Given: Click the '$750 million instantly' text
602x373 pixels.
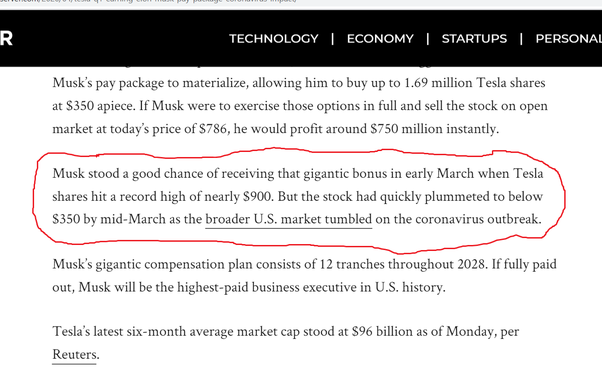Looking at the screenshot, I should coord(434,129).
